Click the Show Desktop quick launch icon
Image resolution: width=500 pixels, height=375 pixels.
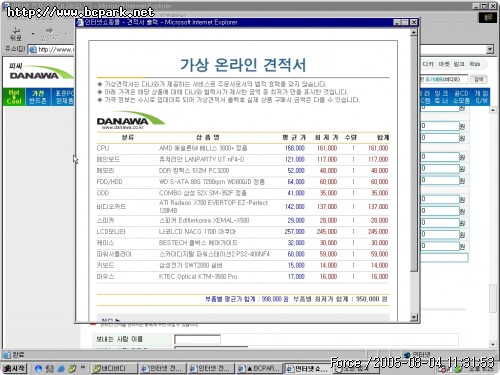(x=50, y=368)
